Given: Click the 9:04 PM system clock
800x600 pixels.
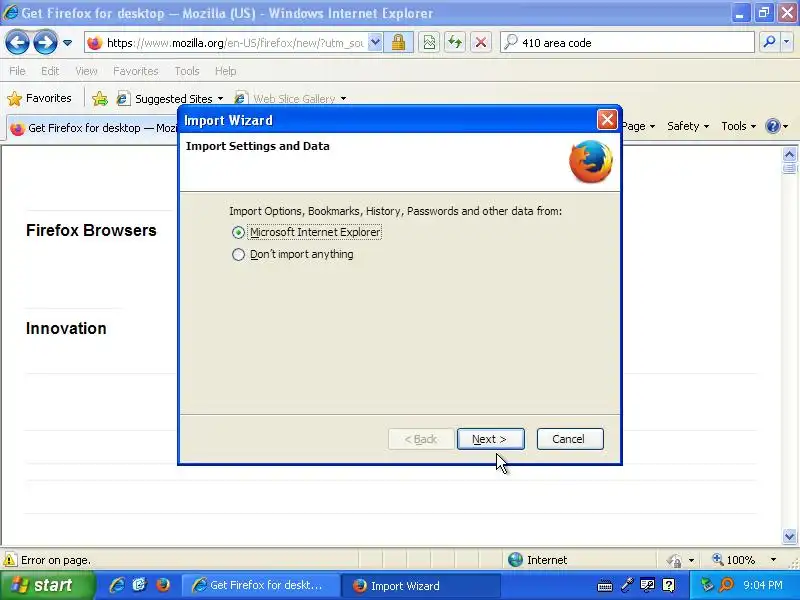Looking at the screenshot, I should point(763,585).
